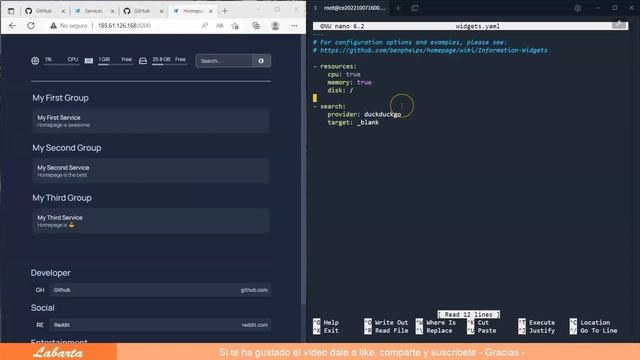
Task: Click the 'target: _blank' line in nano
Action: point(353,122)
